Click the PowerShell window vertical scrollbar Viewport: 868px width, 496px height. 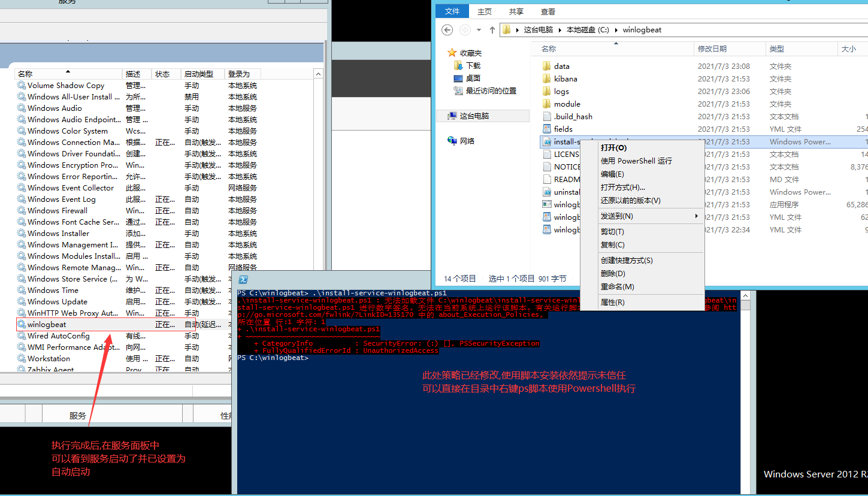point(746,392)
